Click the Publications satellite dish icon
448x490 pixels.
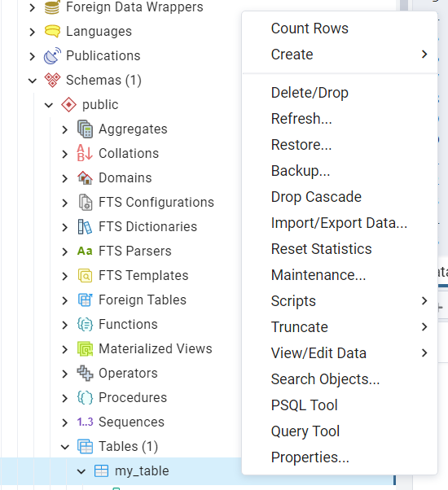click(x=52, y=55)
